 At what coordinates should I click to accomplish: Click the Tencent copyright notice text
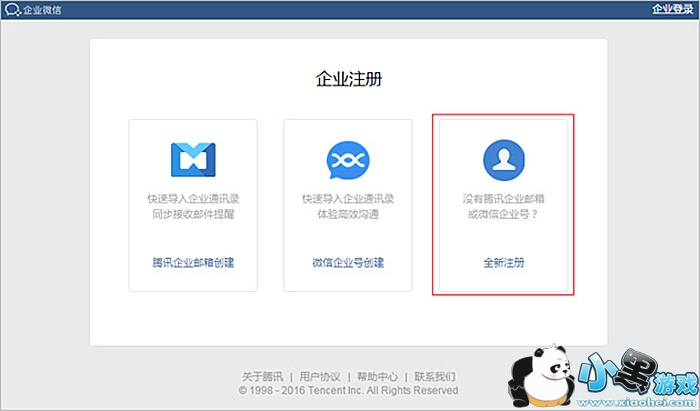[349, 390]
